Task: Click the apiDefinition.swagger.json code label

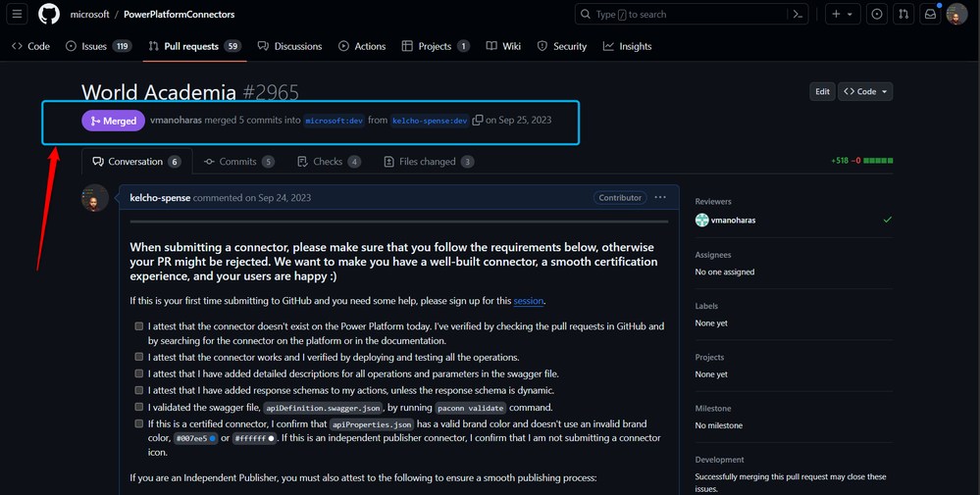Action: click(x=323, y=408)
